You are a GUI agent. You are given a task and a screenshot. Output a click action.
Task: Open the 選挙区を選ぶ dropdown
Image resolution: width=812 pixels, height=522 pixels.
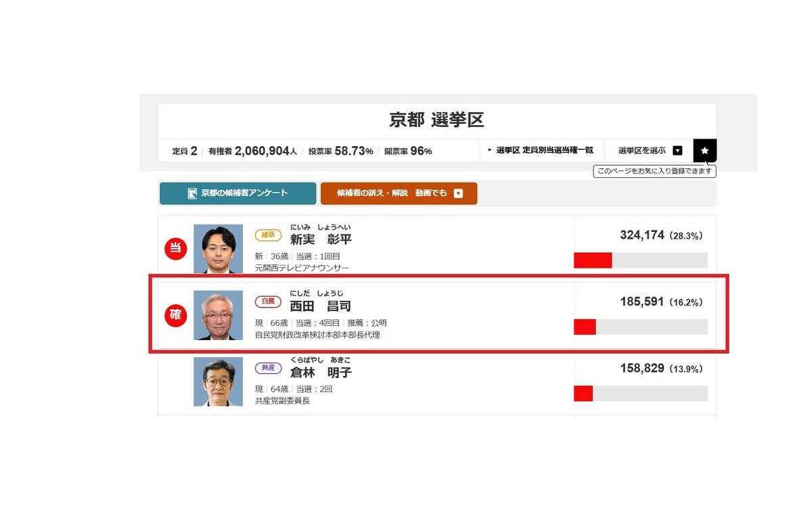[650, 150]
